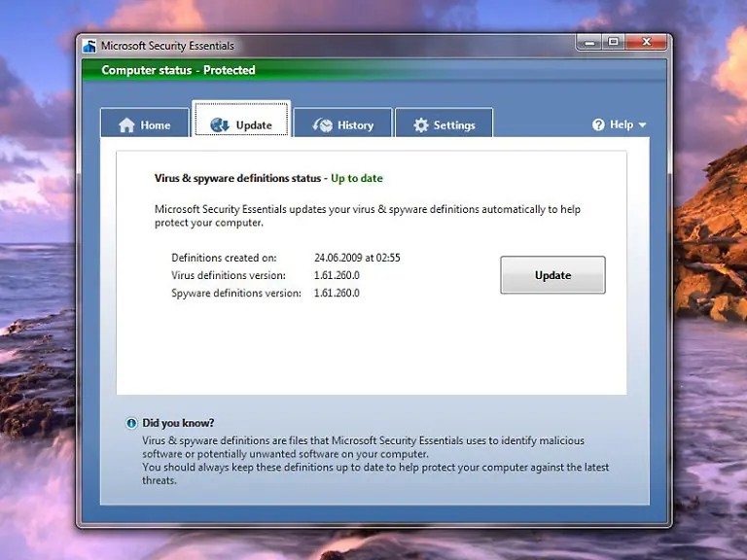The width and height of the screenshot is (747, 560).
Task: Minimize the Security Essentials window
Action: click(x=589, y=42)
